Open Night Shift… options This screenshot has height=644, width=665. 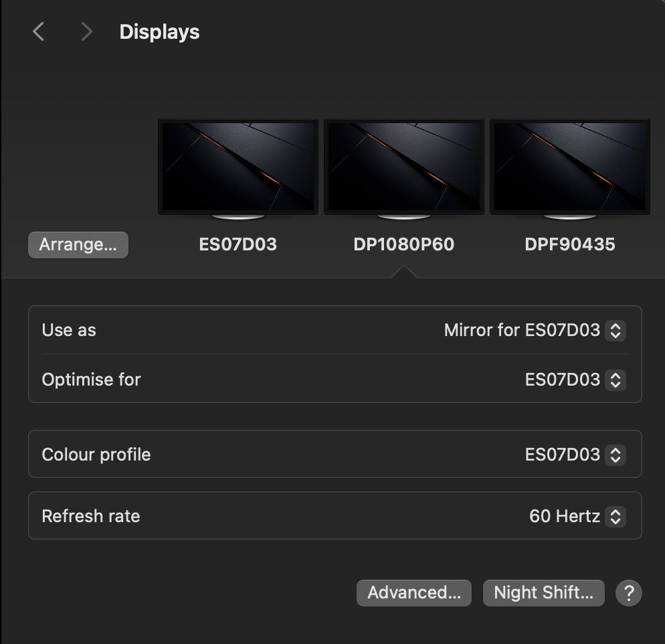[543, 592]
